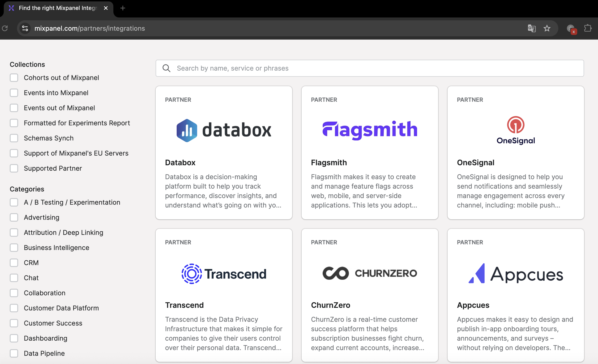
Task: Enable Formatted for Experiments Report filter
Action: coord(14,123)
